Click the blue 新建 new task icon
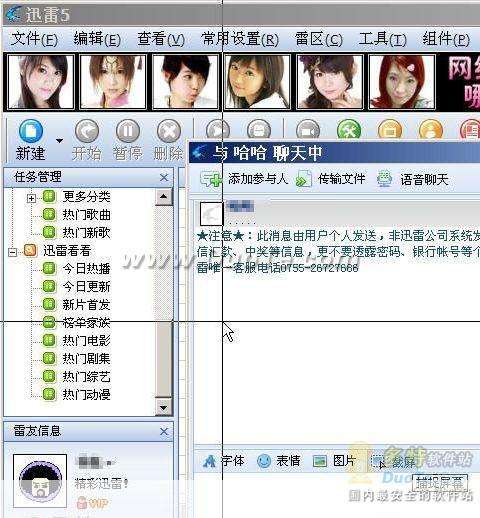This screenshot has height=518, width=480. click(31, 131)
